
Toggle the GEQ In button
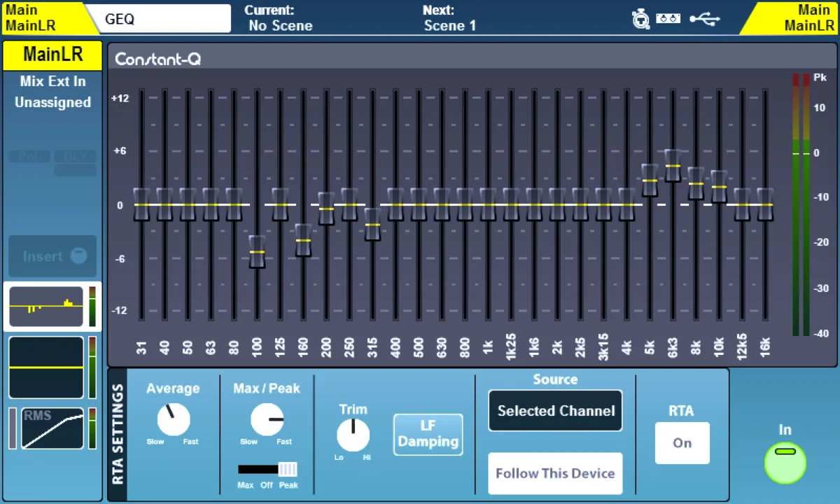tap(785, 463)
